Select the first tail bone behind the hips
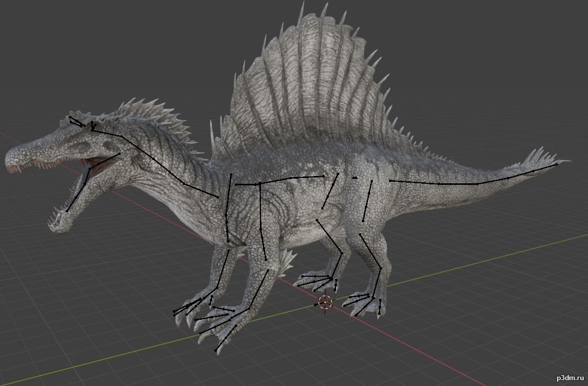Screen dimensions: 588x386 (415, 182)
